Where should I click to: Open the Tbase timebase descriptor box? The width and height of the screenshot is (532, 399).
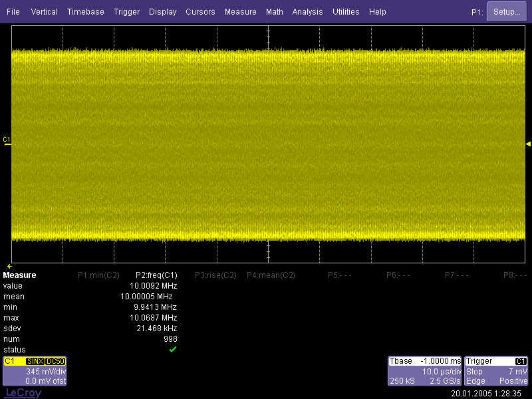click(x=424, y=371)
